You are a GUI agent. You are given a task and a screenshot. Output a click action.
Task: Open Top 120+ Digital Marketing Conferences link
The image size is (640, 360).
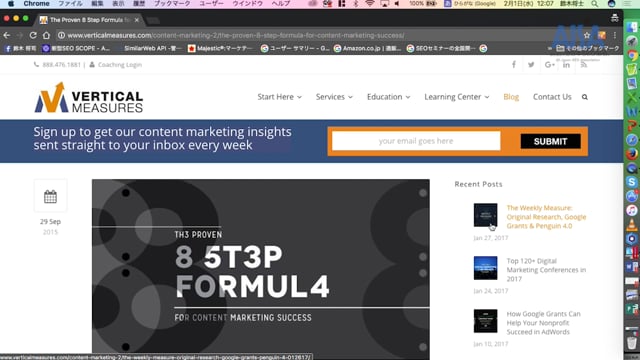[546, 270]
